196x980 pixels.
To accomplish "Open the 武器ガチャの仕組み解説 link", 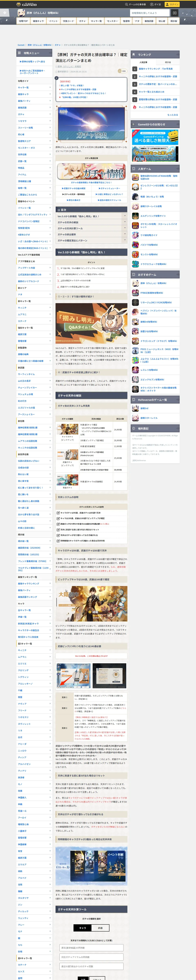I will [x=74, y=188].
